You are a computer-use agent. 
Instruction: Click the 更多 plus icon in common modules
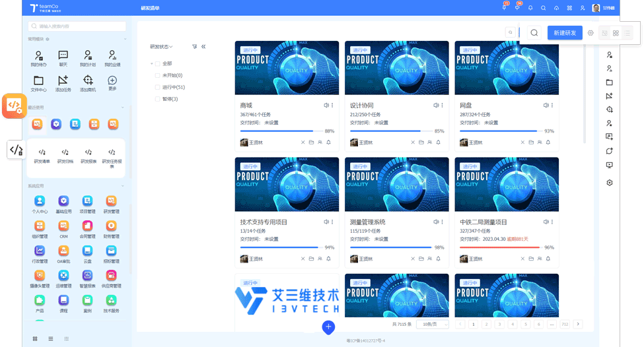(x=112, y=80)
